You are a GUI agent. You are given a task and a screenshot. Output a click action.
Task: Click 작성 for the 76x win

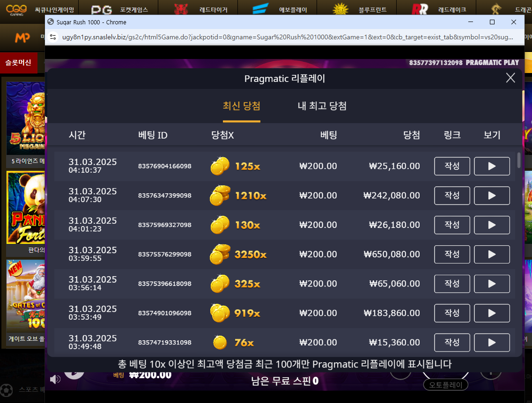click(452, 343)
